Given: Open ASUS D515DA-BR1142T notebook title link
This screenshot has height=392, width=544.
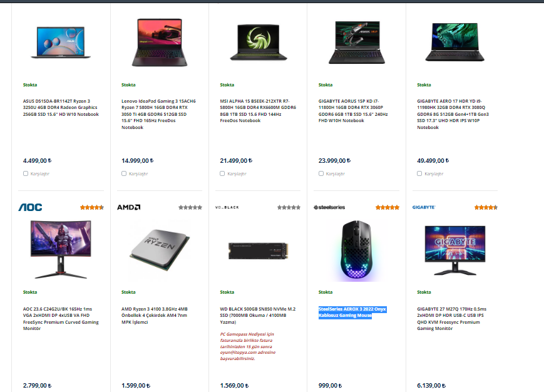Looking at the screenshot, I should click(61, 108).
